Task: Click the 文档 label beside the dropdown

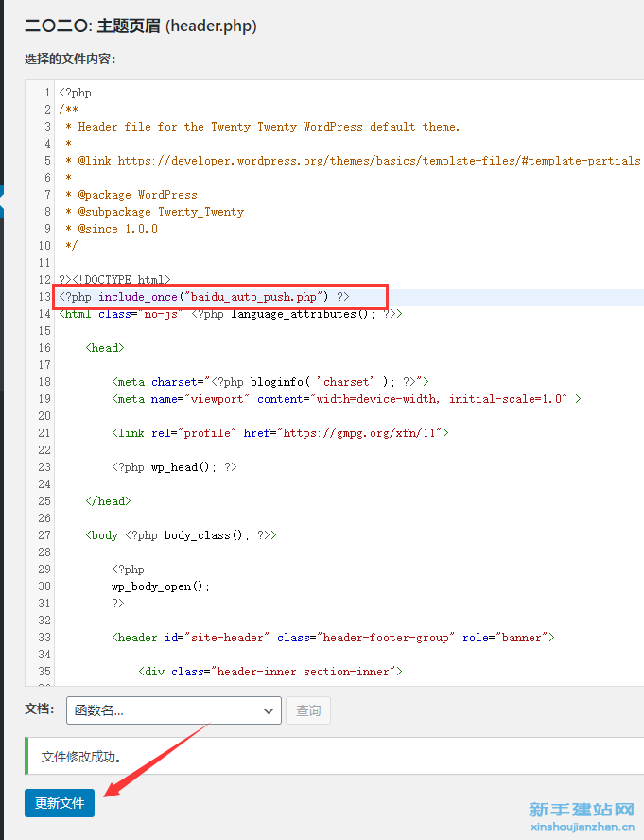Action: [x=40, y=709]
